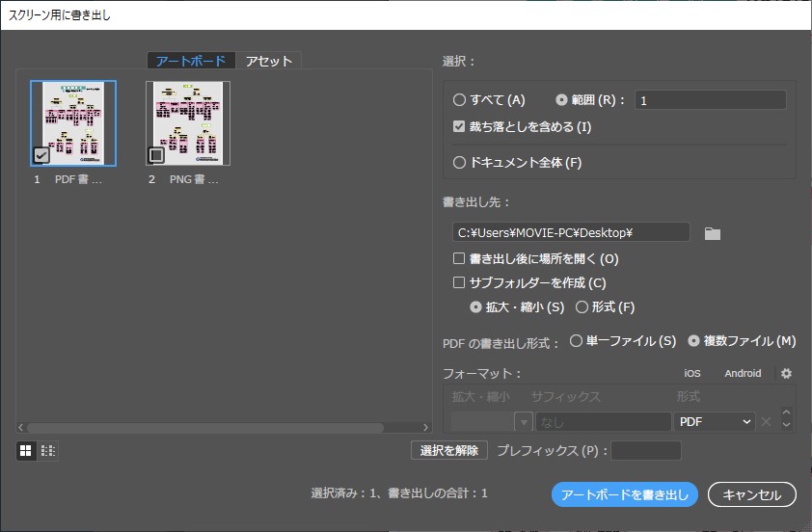
Task: Open the scale dropdown arrow in format row
Action: [524, 422]
